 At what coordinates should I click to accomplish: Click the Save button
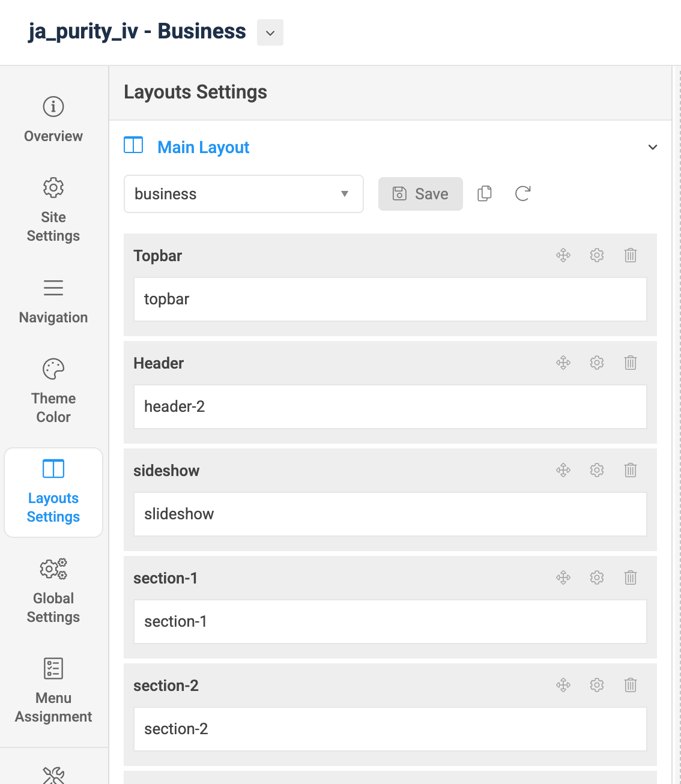tap(420, 194)
